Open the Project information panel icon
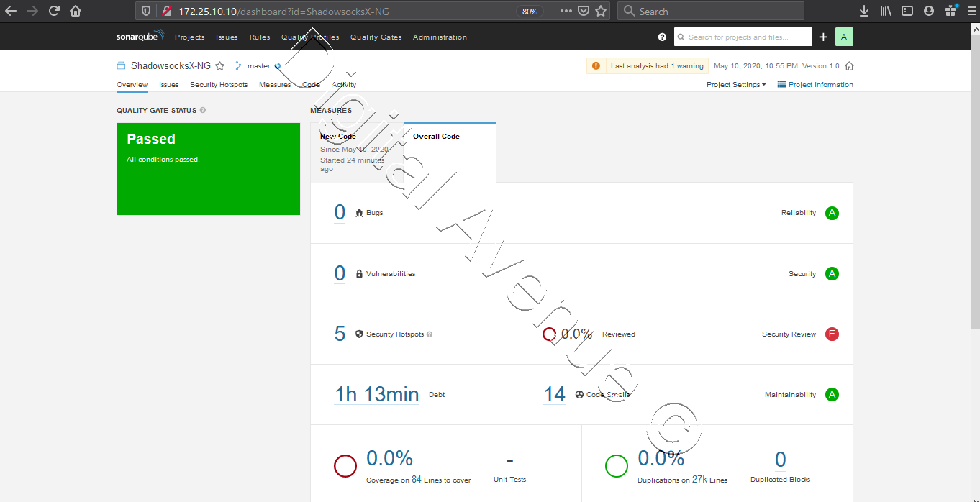The height and width of the screenshot is (502, 980). point(780,84)
